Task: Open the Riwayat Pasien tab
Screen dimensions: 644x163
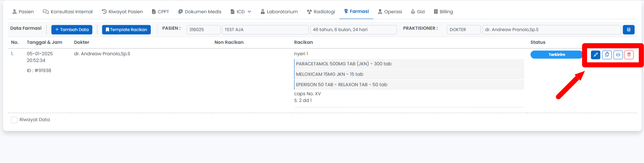Action: [x=122, y=12]
